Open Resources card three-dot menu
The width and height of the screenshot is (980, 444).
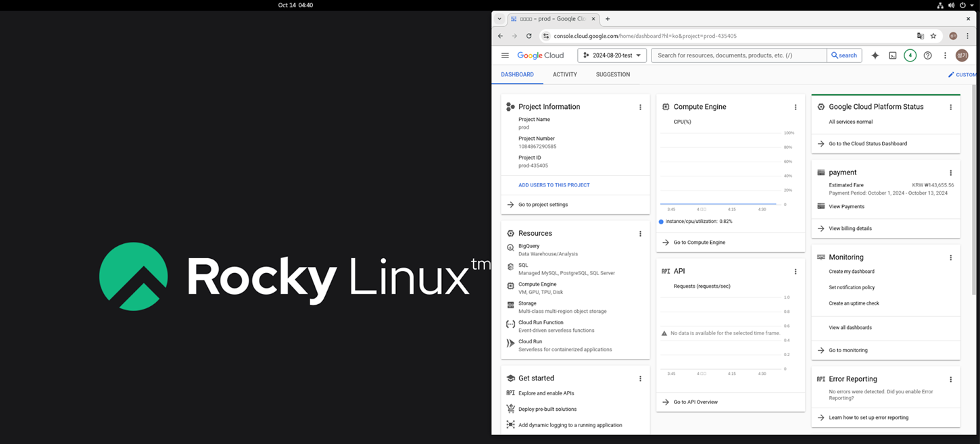click(x=640, y=234)
